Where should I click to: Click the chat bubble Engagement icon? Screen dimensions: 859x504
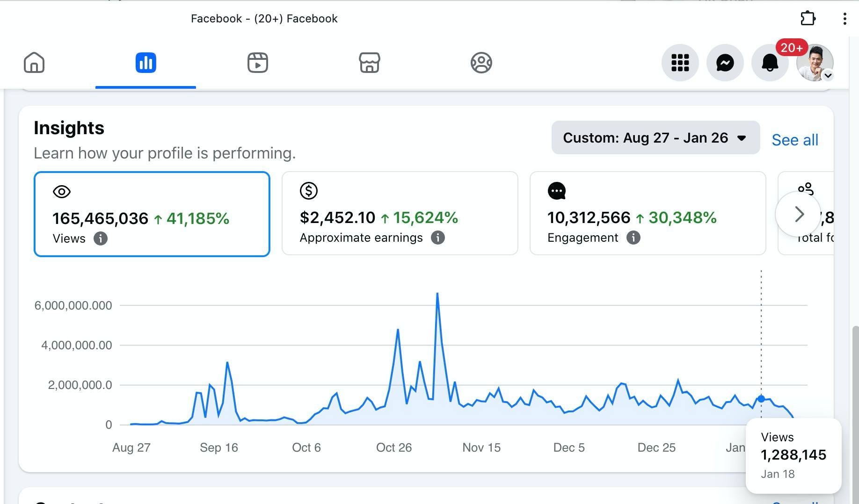557,191
